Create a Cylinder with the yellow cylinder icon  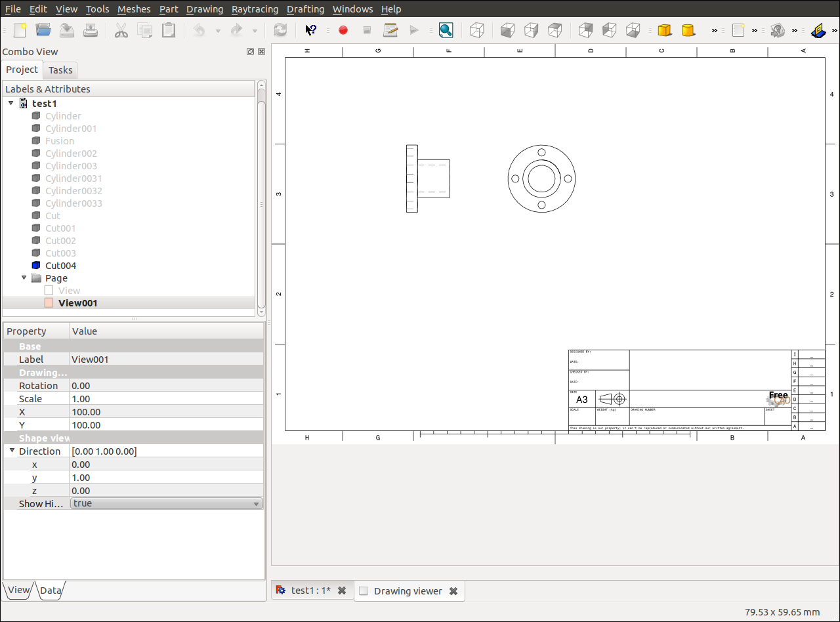click(688, 30)
